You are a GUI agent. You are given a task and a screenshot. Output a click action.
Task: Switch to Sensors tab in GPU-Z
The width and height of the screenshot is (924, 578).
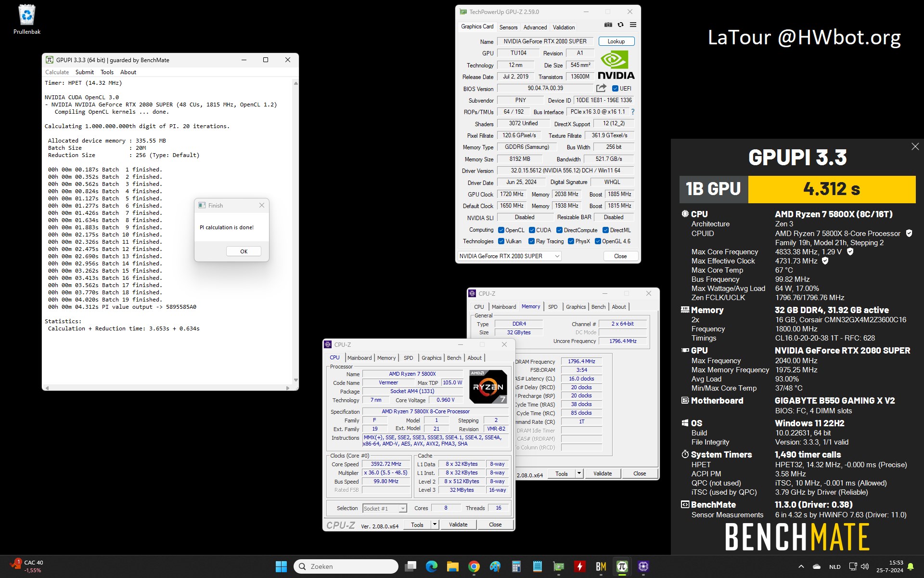(x=508, y=27)
